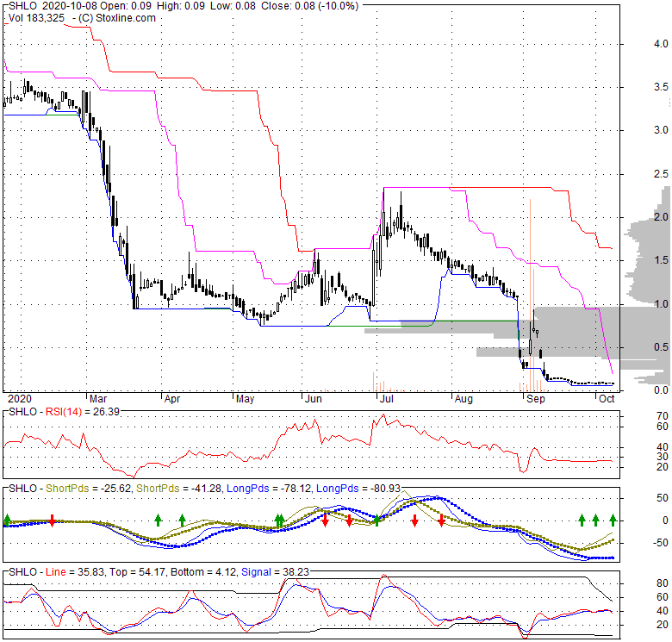Click the RSI value '26.39'
The height and width of the screenshot is (642, 672).
click(x=106, y=412)
